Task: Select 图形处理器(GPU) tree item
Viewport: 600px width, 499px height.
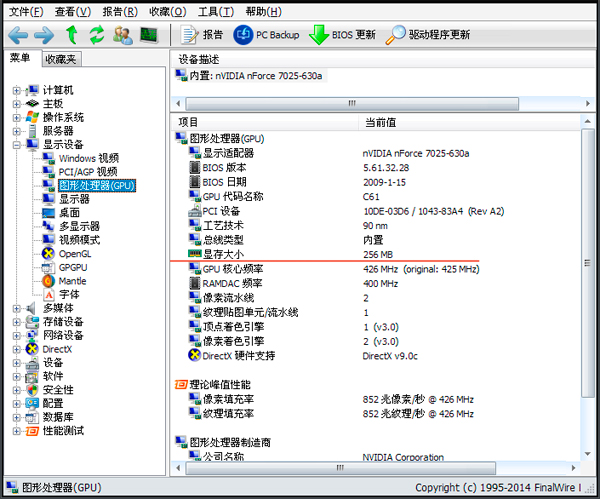Action: 97,186
